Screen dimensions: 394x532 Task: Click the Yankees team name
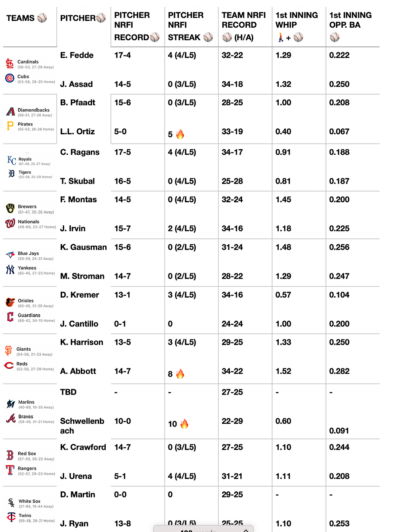point(27,268)
